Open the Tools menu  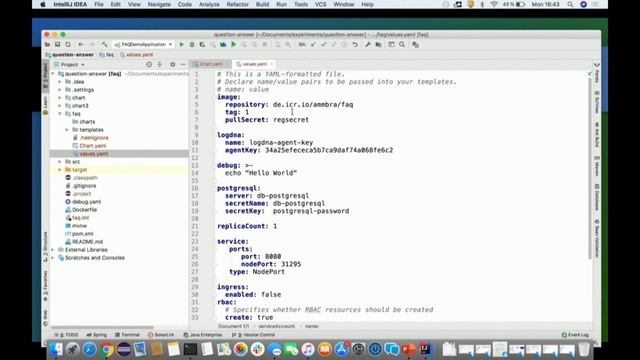point(301,4)
